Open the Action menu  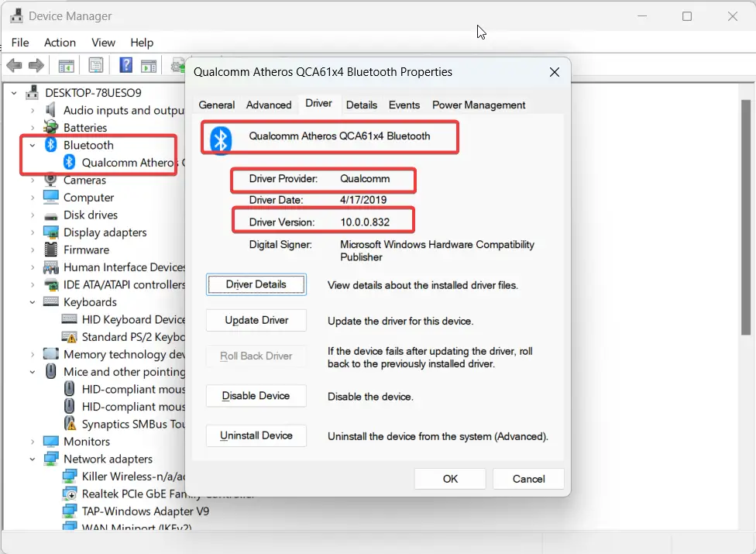tap(60, 43)
